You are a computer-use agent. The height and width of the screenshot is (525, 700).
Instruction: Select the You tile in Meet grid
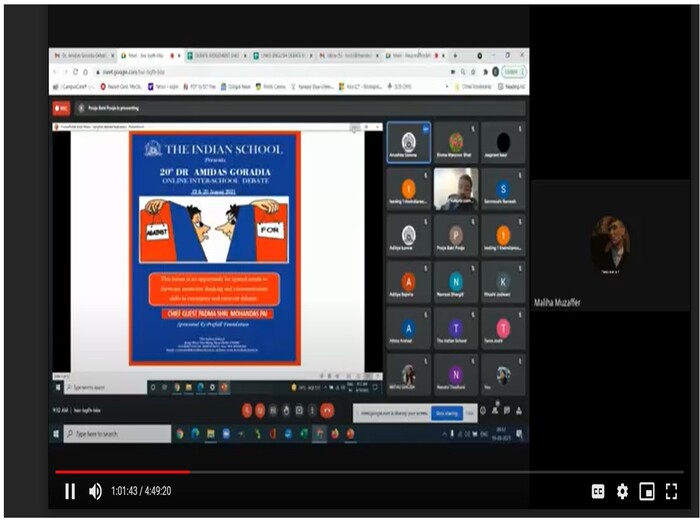point(503,375)
